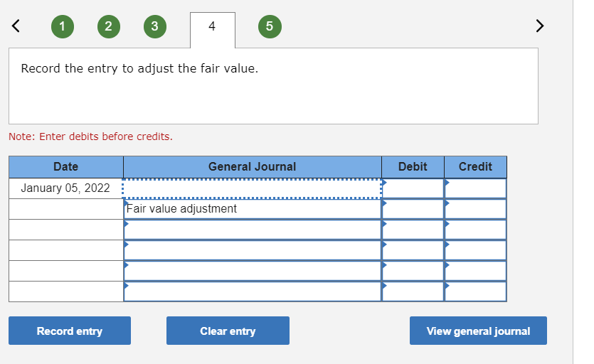Screen dimensions: 594x364
Task: Click the Debit cell in last journal row
Action: point(413,291)
